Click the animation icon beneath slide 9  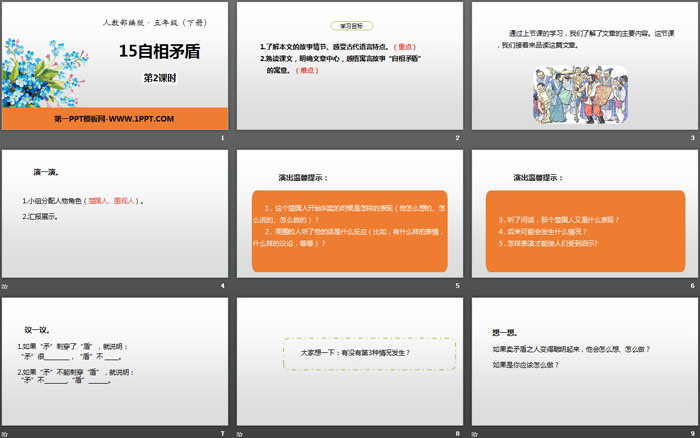pyautogui.click(x=475, y=432)
